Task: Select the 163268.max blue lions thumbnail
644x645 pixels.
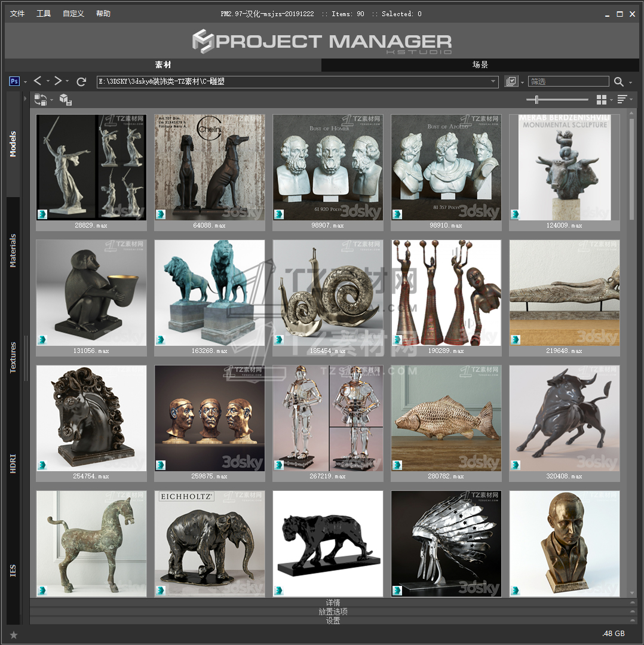Action: (210, 293)
